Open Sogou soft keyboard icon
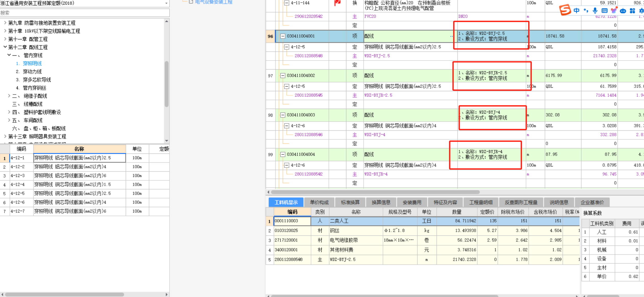The height and width of the screenshot is (297, 644). [604, 11]
